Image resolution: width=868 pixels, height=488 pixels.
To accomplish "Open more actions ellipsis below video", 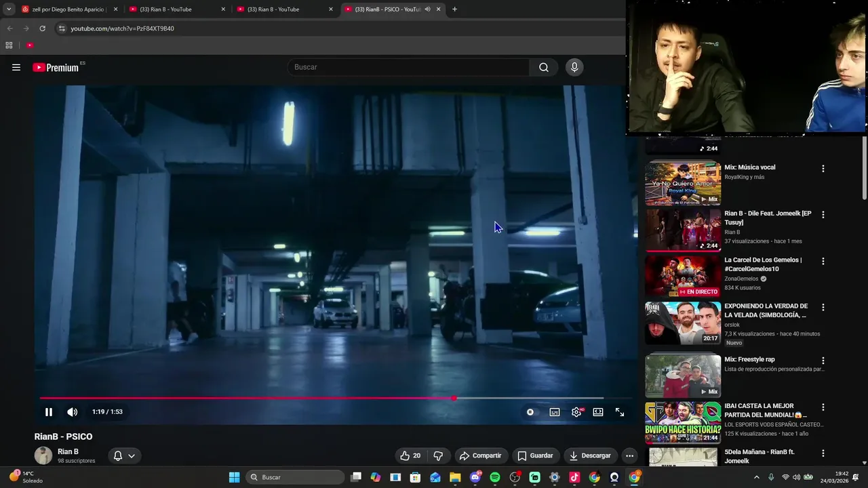I will click(x=630, y=455).
